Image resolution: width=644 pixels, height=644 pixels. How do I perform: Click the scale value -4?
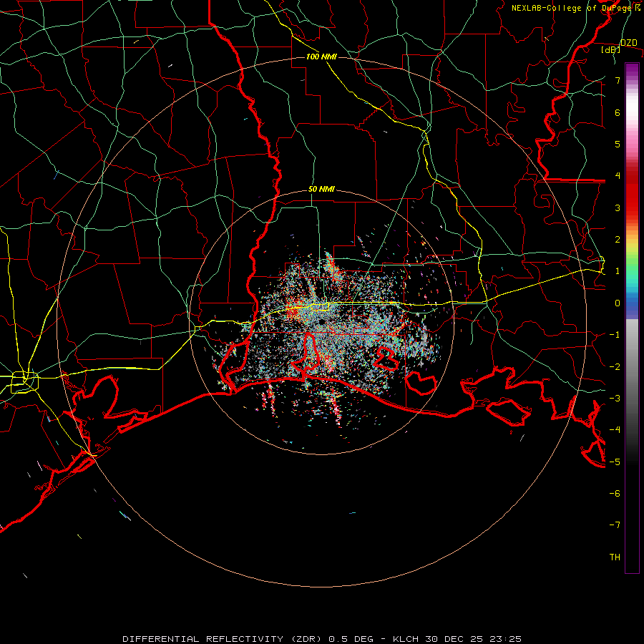(x=615, y=430)
